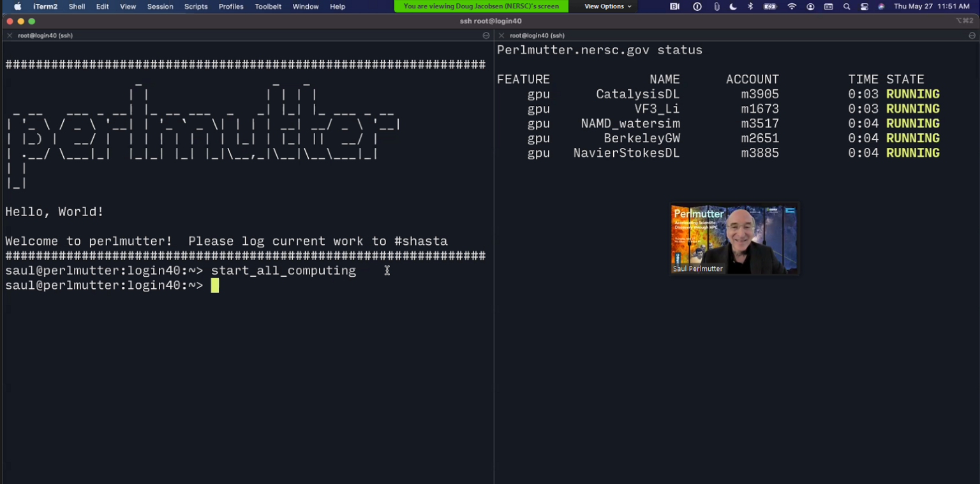Viewport: 980px width, 484px height.
Task: Close the right pane's root@login40 session
Action: coord(501,36)
